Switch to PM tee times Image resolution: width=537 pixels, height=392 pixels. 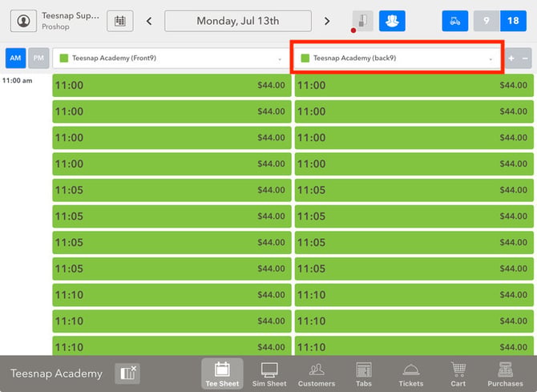click(38, 58)
